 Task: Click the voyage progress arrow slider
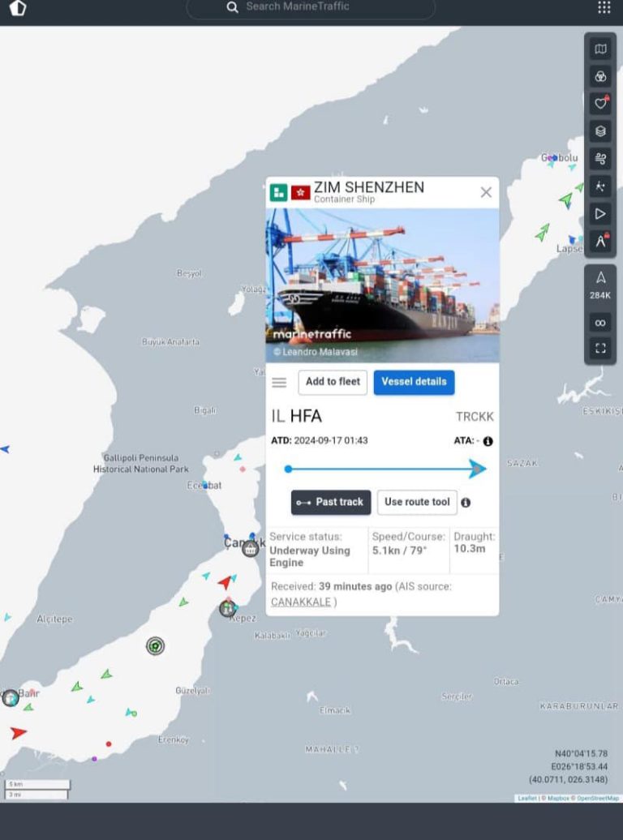[x=385, y=469]
